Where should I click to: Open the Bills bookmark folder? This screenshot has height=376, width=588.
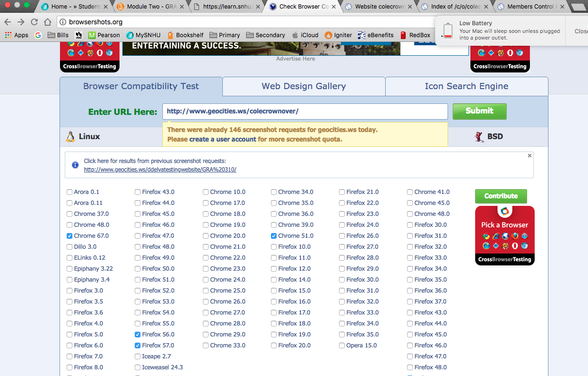tap(58, 35)
